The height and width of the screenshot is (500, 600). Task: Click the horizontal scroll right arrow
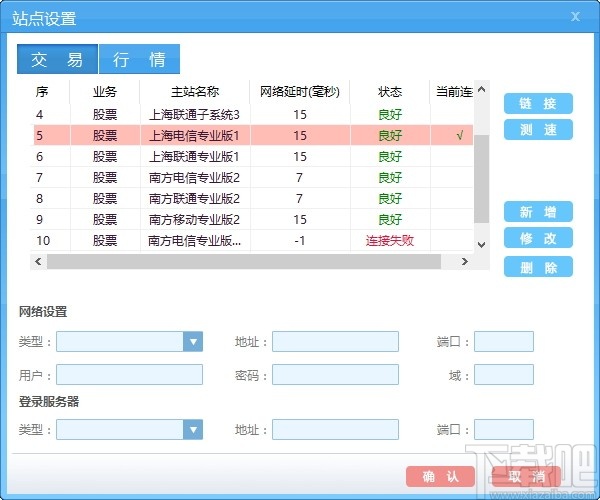[465, 261]
